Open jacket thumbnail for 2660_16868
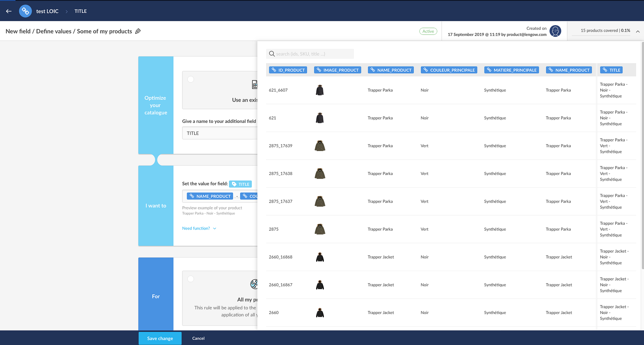Image resolution: width=644 pixels, height=345 pixels. (320, 257)
